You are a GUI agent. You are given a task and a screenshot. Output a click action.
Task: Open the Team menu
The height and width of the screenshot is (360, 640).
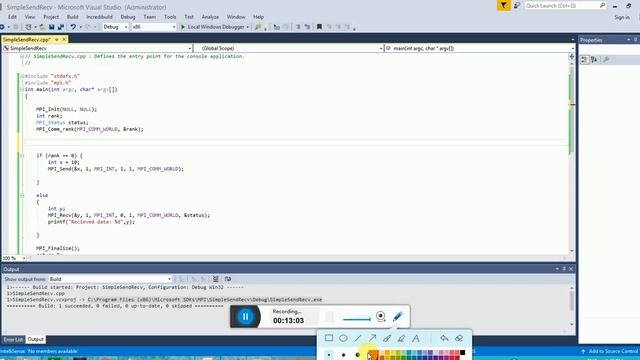coord(149,17)
